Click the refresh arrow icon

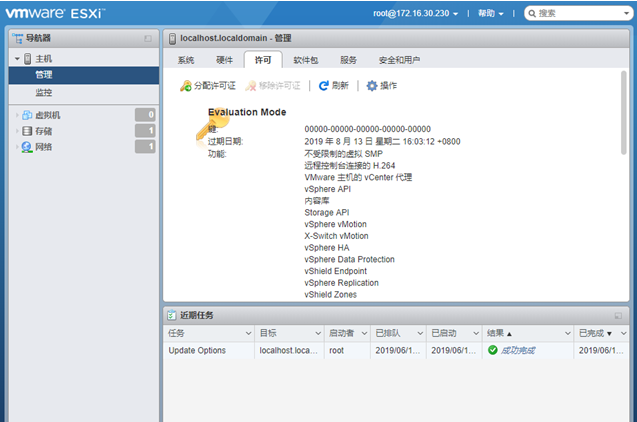[323, 86]
